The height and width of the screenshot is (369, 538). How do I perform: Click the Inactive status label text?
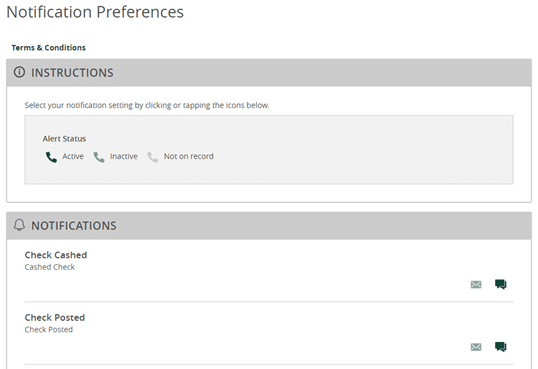pos(124,157)
